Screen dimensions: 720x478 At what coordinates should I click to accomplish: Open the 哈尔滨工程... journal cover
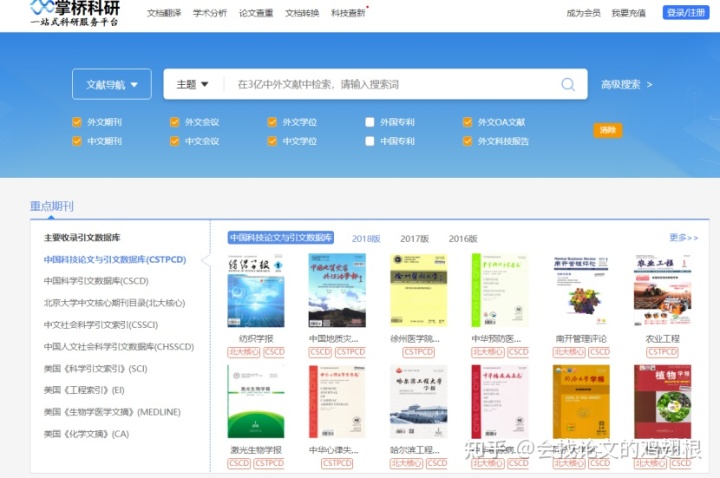[x=418, y=402]
